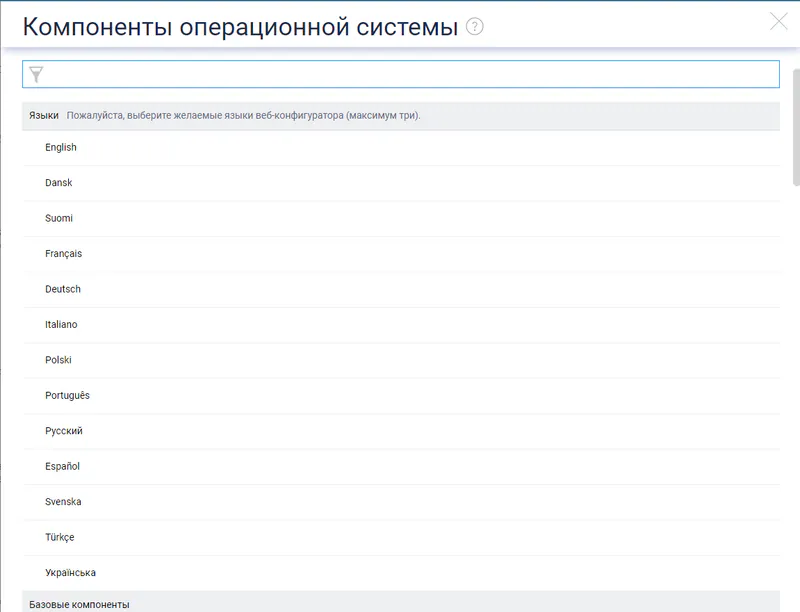Select the Polski language option
Image resolution: width=800 pixels, height=612 pixels.
click(x=401, y=360)
